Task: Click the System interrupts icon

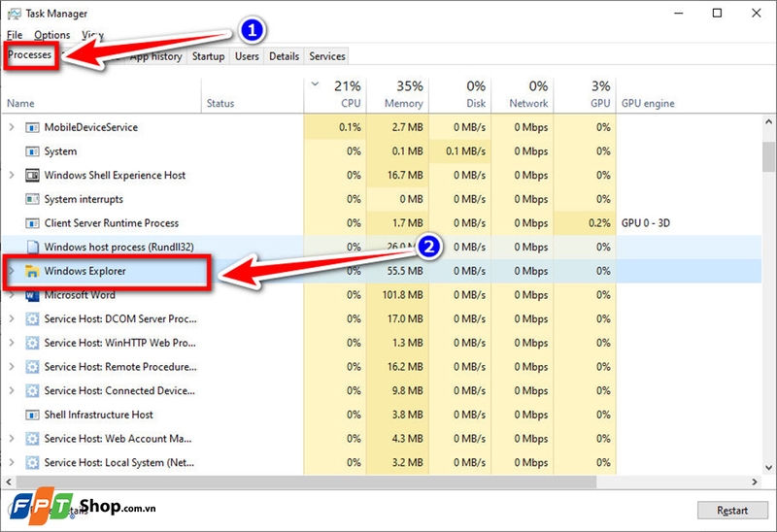Action: (32, 199)
